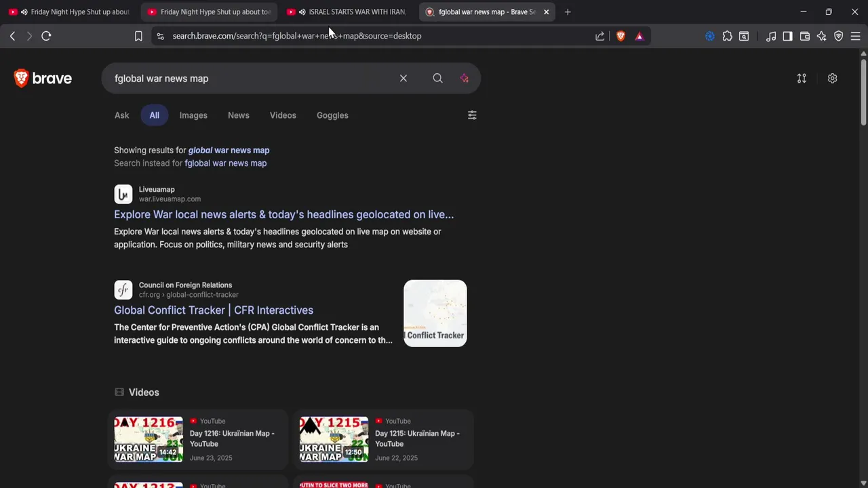Viewport: 868px width, 488px height.
Task: Mute the ISRAEL STARTS WAR tab audio
Action: tap(302, 12)
